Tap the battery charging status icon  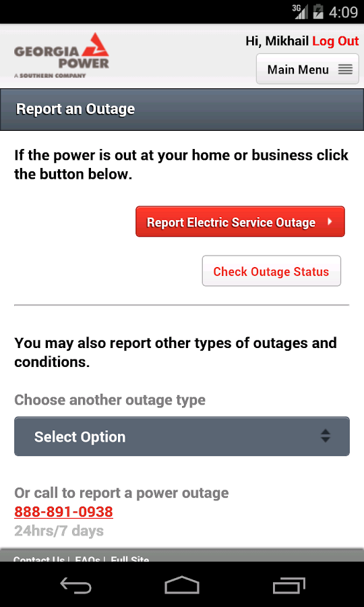pos(318,11)
